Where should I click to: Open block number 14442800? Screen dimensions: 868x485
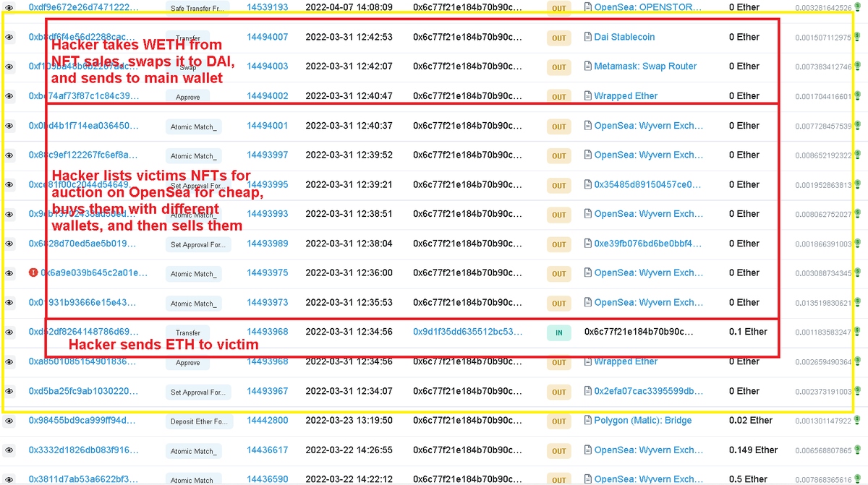[268, 421]
